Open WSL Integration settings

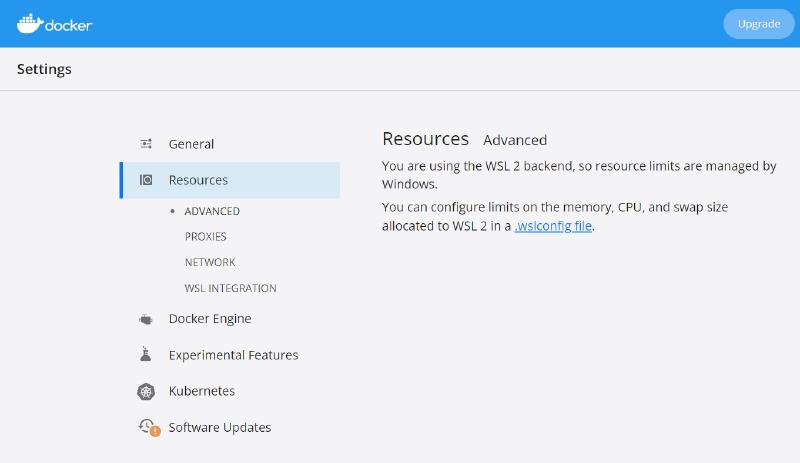pos(230,288)
